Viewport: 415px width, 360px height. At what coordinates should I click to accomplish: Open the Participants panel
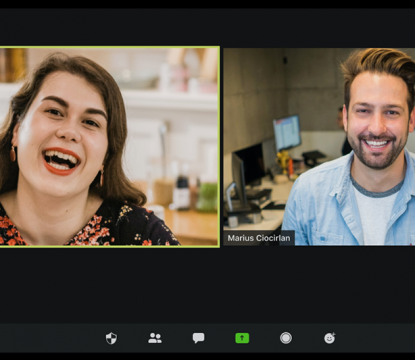tap(155, 338)
